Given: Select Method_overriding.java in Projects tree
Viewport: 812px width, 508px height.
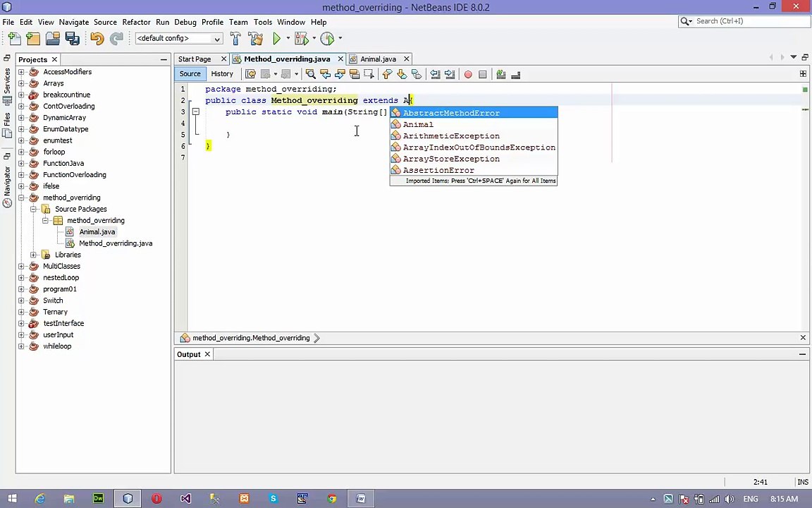Looking at the screenshot, I should tap(116, 243).
